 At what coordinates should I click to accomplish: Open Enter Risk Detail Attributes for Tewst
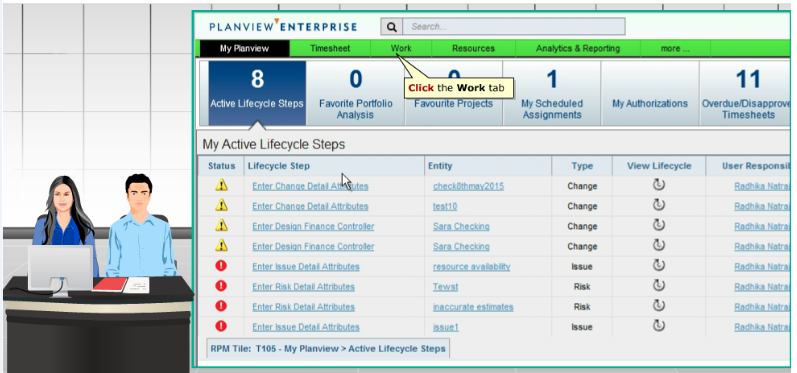tap(303, 287)
